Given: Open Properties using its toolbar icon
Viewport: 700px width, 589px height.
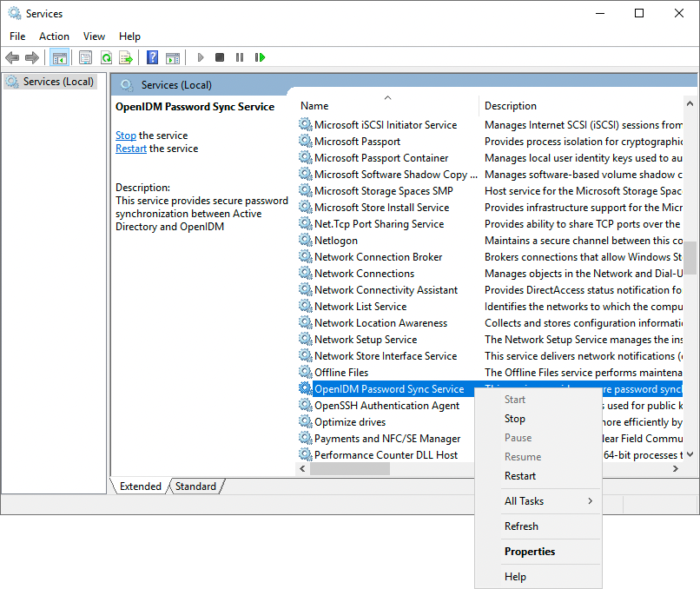Looking at the screenshot, I should (86, 57).
